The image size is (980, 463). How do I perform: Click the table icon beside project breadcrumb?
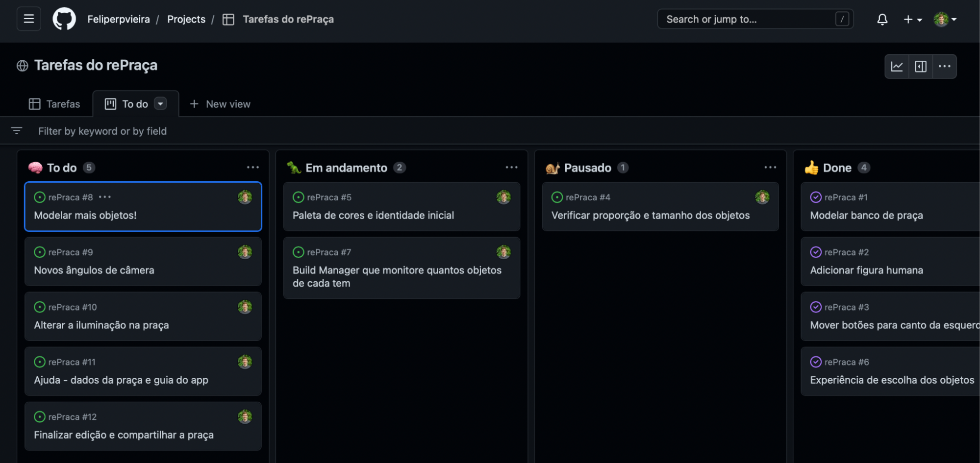[x=228, y=19]
